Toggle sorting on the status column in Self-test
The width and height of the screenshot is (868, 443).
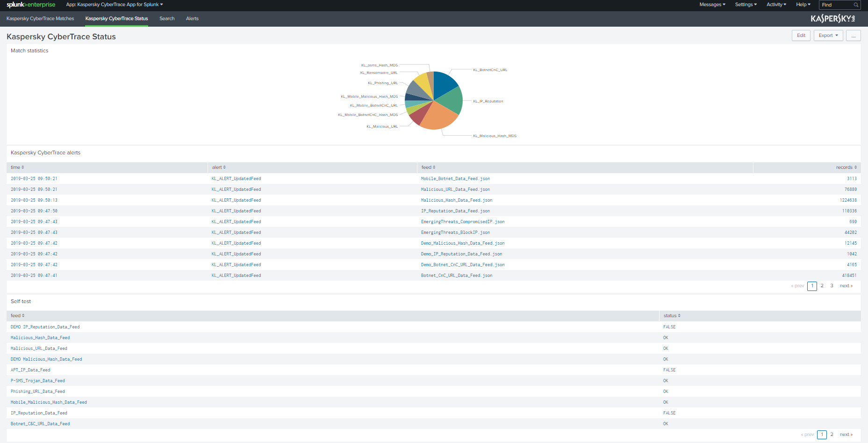point(679,315)
